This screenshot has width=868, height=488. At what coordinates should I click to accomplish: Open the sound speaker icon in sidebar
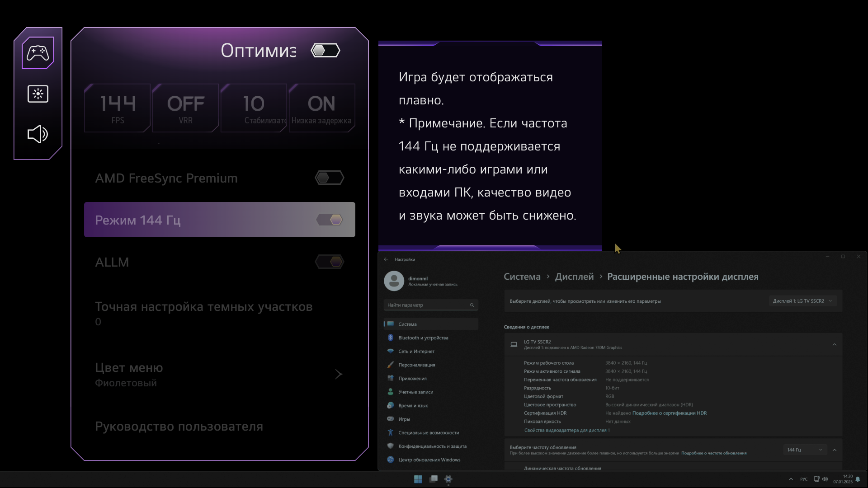tap(38, 134)
